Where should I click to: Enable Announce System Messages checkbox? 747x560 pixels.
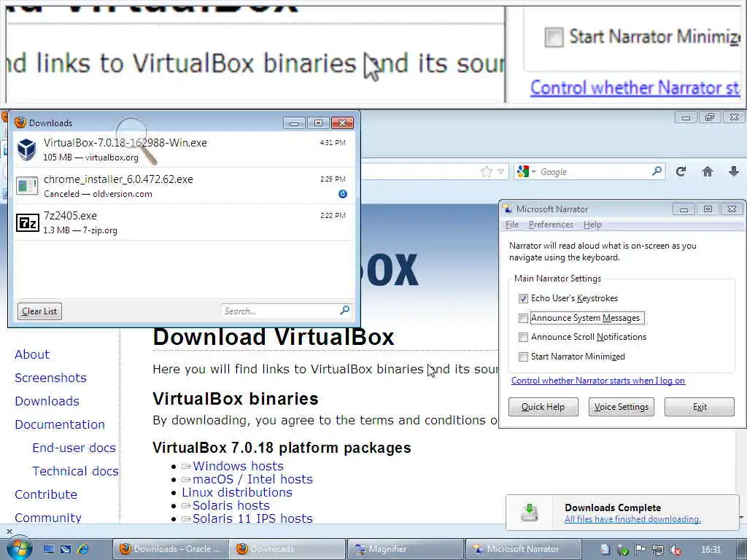[523, 318]
